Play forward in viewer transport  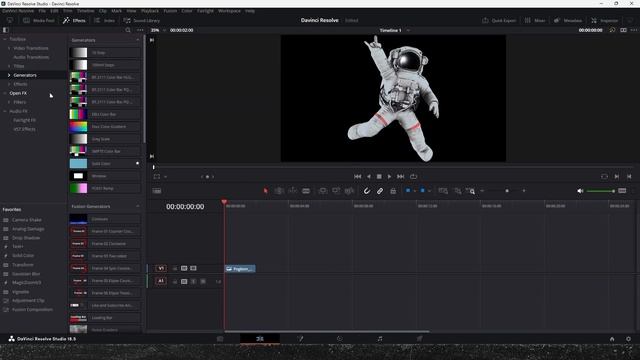tap(389, 176)
